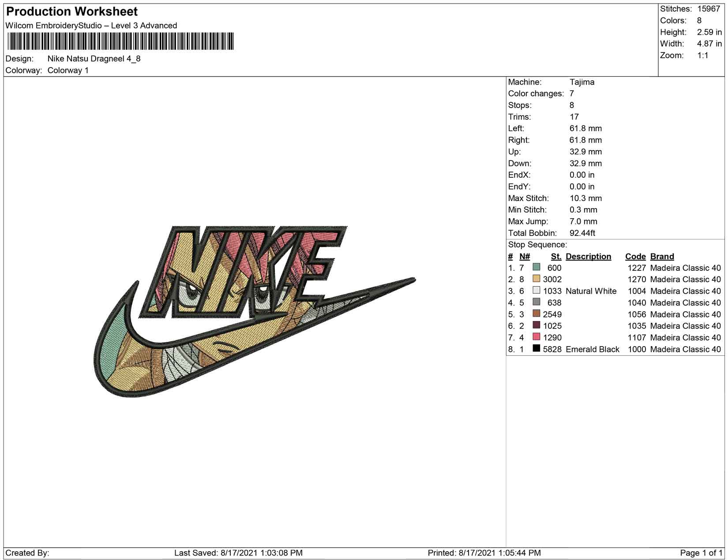This screenshot has height=560, width=728.
Task: Select thread code '1004'
Action: (637, 291)
